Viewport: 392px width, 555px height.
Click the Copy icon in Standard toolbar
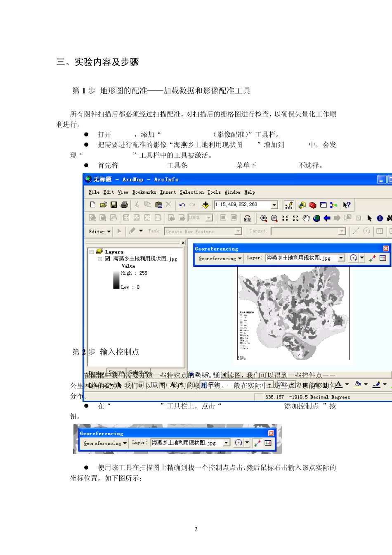148,204
